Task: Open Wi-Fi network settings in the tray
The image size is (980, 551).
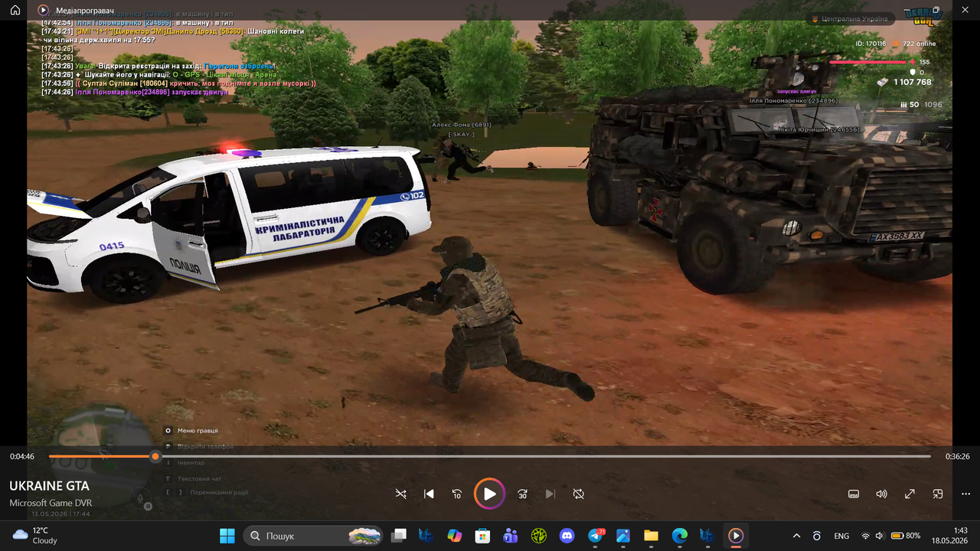Action: 865,536
